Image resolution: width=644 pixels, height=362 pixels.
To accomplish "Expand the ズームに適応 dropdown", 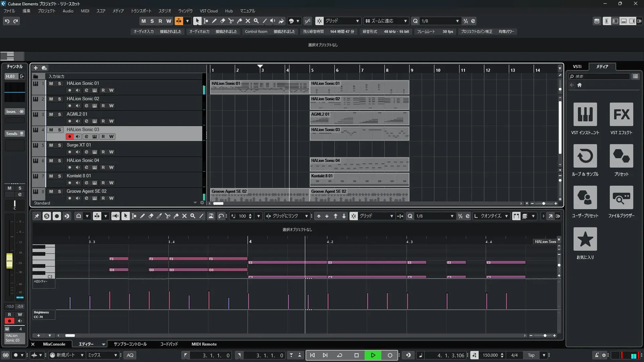I will pyautogui.click(x=405, y=21).
